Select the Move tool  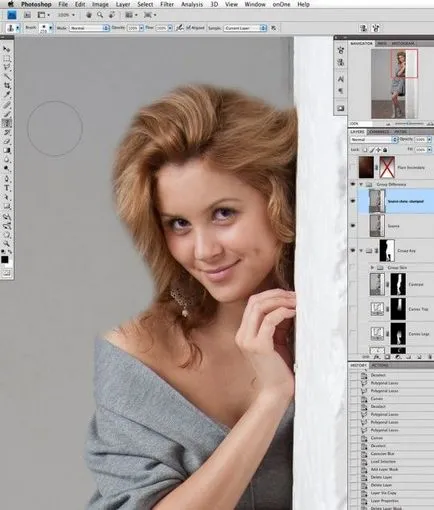[x=7, y=49]
